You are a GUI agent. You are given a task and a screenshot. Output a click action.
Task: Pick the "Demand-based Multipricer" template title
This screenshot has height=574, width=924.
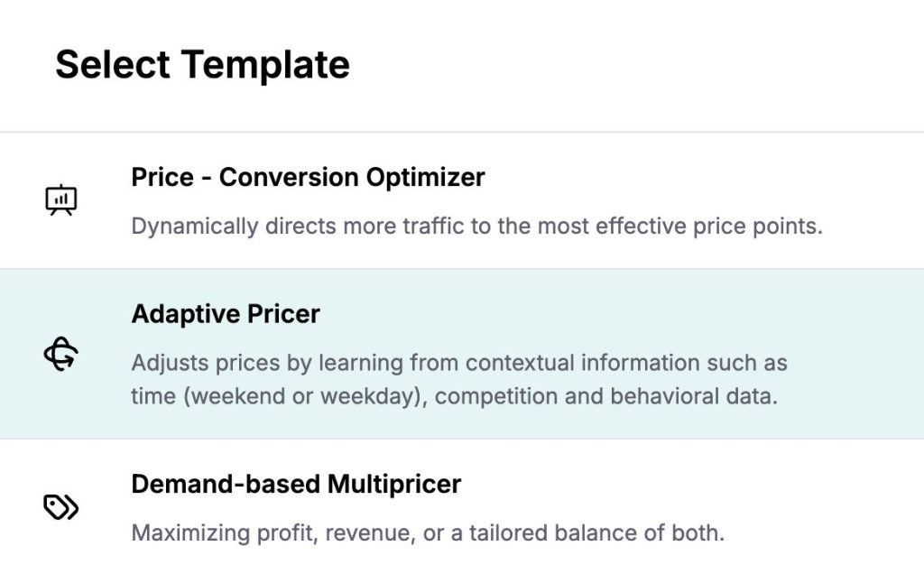coord(296,484)
